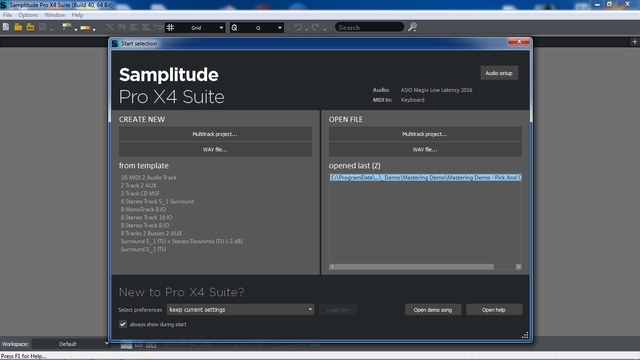Click the Audio setup button
This screenshot has height=360, width=640.
point(499,73)
